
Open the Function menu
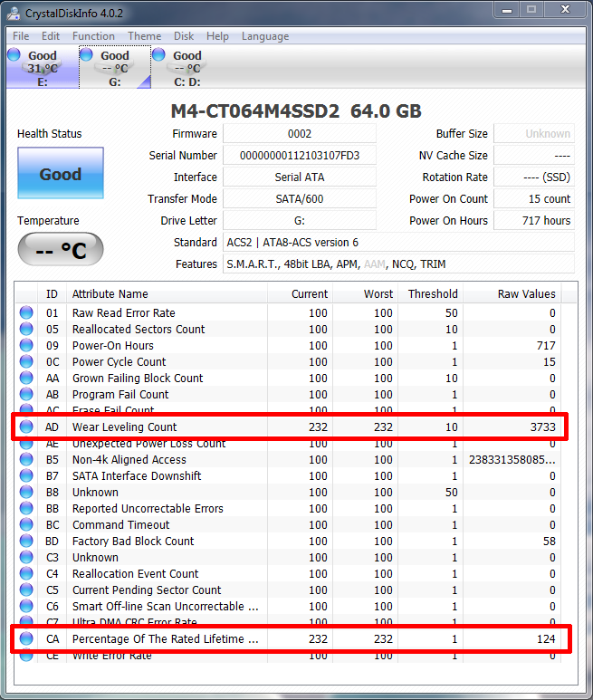pos(93,36)
